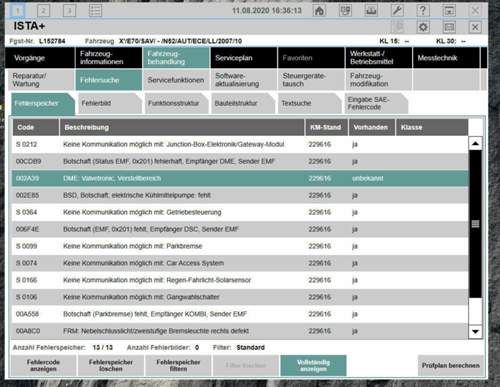
Task: Select fault row 00A8C0 Nebelschlusslicht
Action: pos(240,331)
